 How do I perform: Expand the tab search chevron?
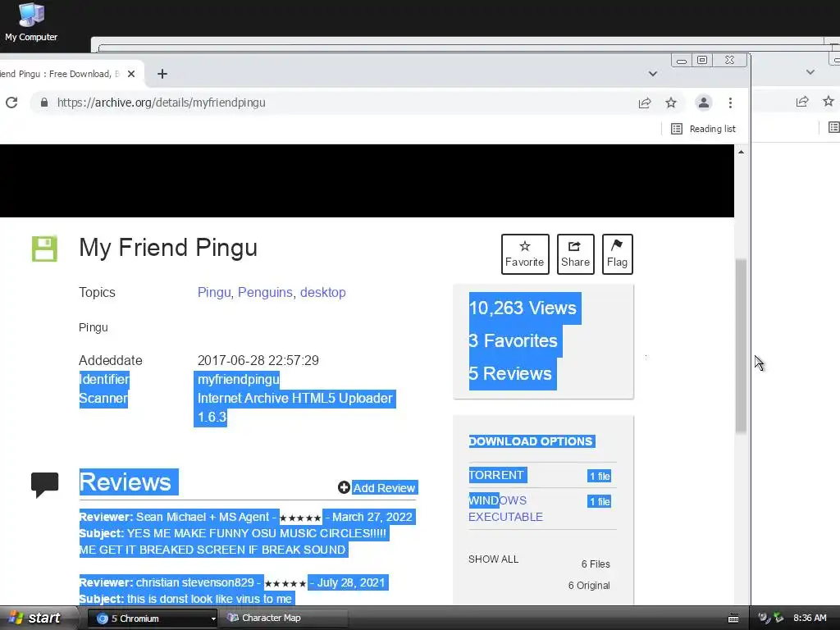[652, 74]
